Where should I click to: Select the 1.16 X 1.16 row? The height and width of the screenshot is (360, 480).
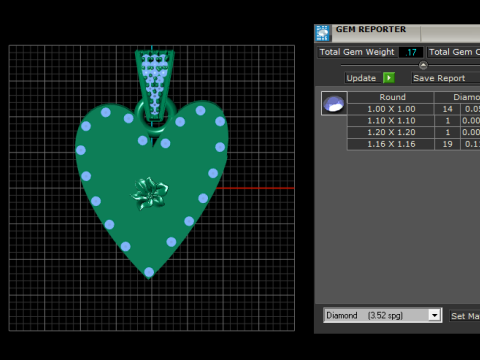coord(413,144)
